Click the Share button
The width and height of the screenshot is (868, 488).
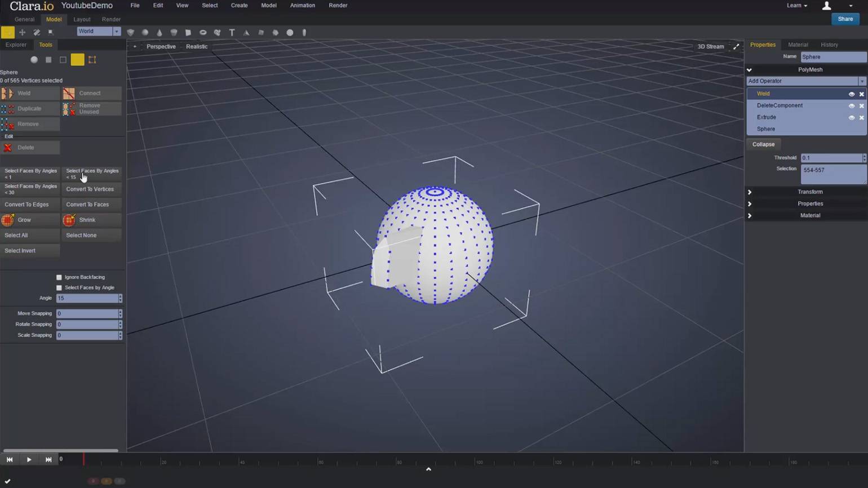click(x=845, y=19)
